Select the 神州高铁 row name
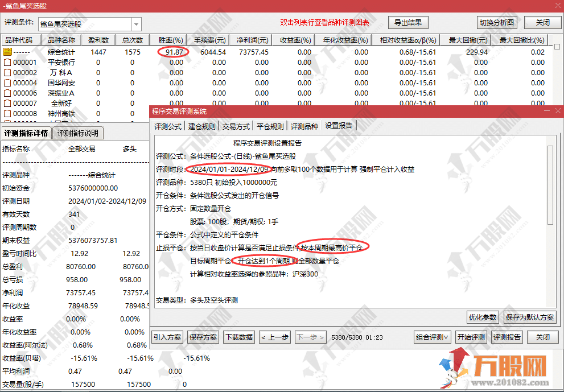The height and width of the screenshot is (392, 564). [61, 114]
